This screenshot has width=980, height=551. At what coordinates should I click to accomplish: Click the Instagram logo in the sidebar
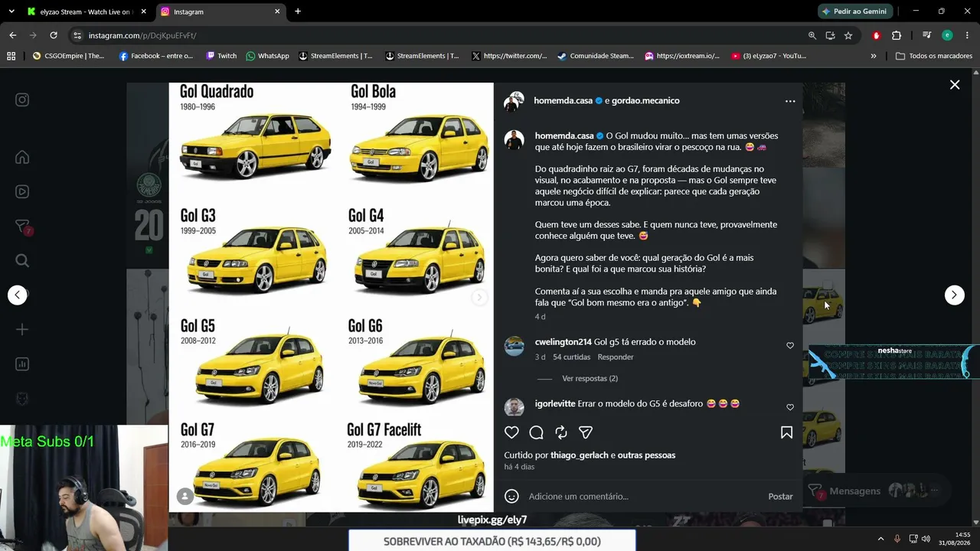[x=22, y=99]
